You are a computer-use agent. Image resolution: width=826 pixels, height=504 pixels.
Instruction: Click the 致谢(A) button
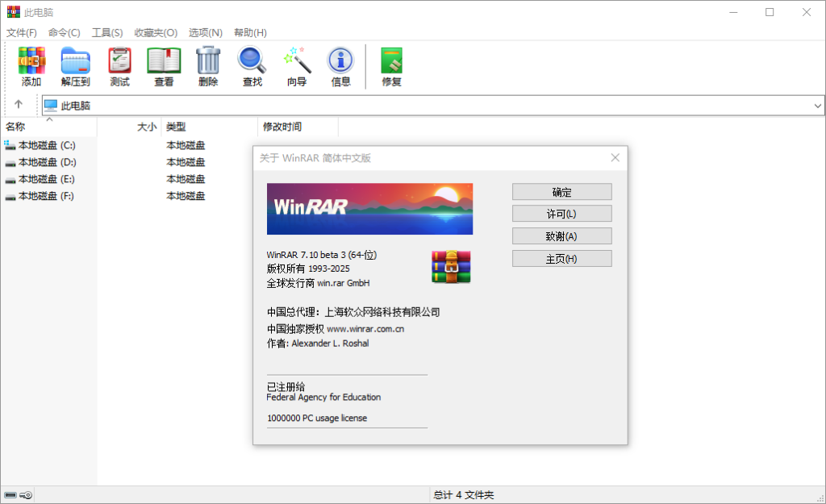pos(562,236)
